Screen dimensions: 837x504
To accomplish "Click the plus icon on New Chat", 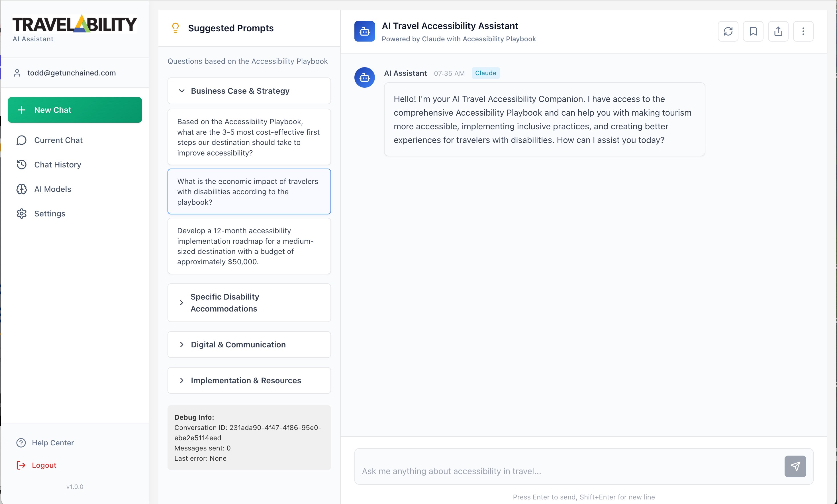I will pos(21,110).
